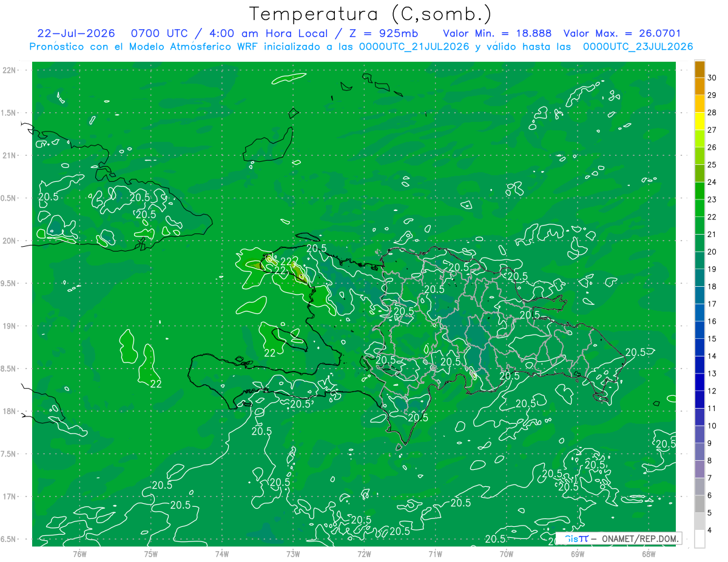Screen dimensions: 728x562
Task: Click the '22-Jul-2026' forecast date
Action: (x=76, y=33)
